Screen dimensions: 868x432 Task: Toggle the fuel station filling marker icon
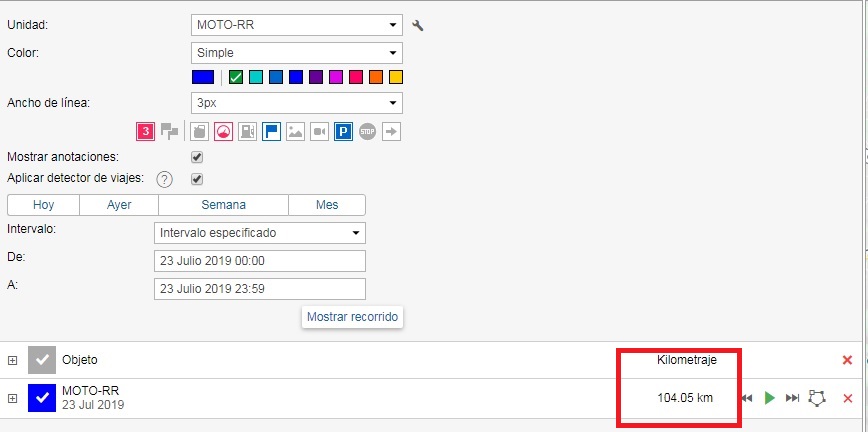point(247,131)
